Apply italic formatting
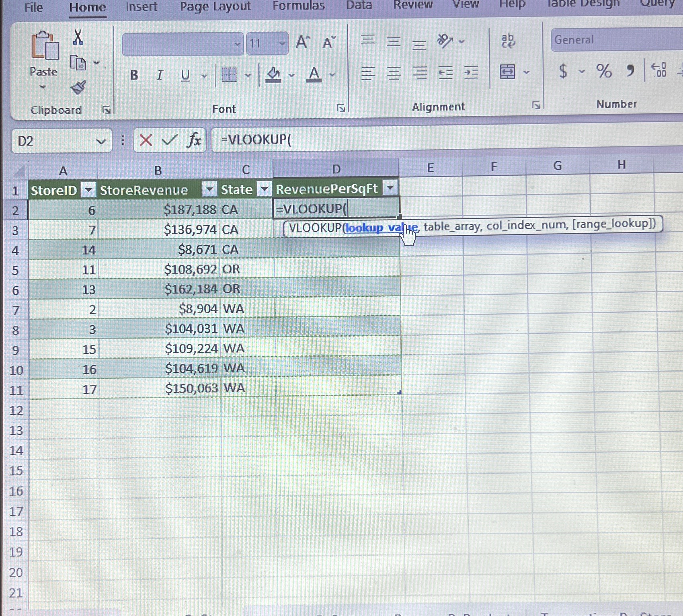 pyautogui.click(x=159, y=75)
